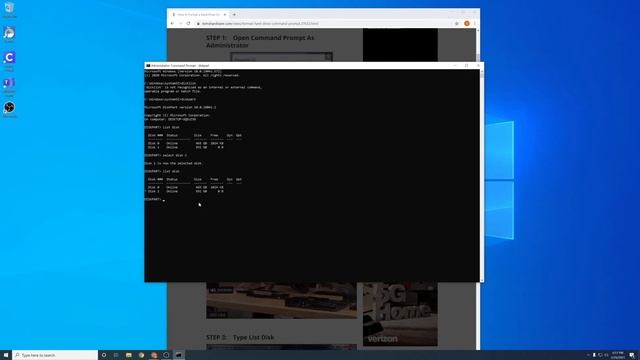Screen dimensions: 640x360
Task: Click the 'is not recognized' error line
Action: pyautogui.click(x=203, y=87)
